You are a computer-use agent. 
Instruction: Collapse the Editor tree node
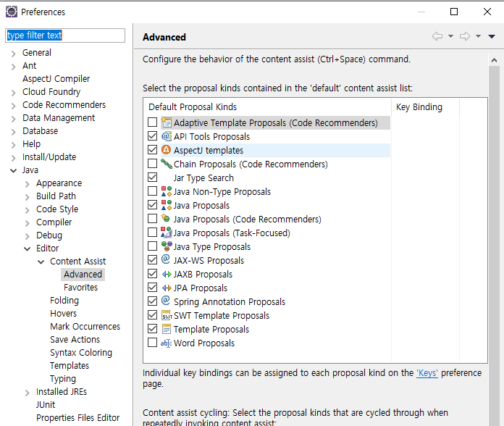click(28, 248)
